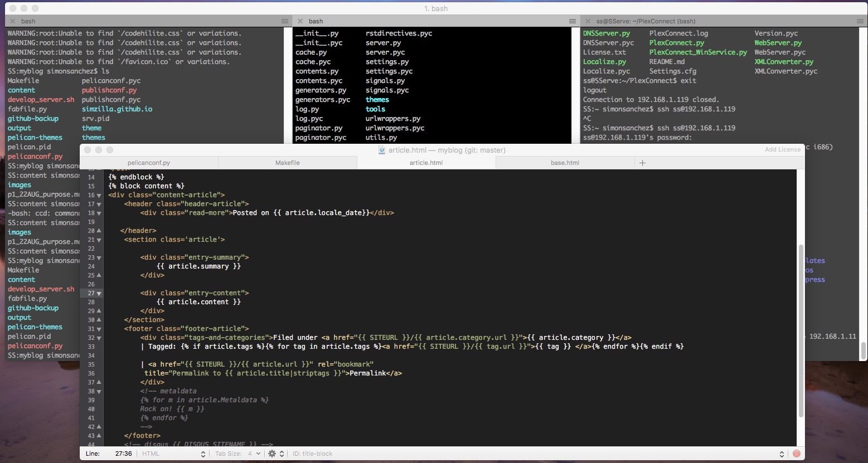Close the middle bash terminal pane
868x463 pixels.
click(x=300, y=21)
